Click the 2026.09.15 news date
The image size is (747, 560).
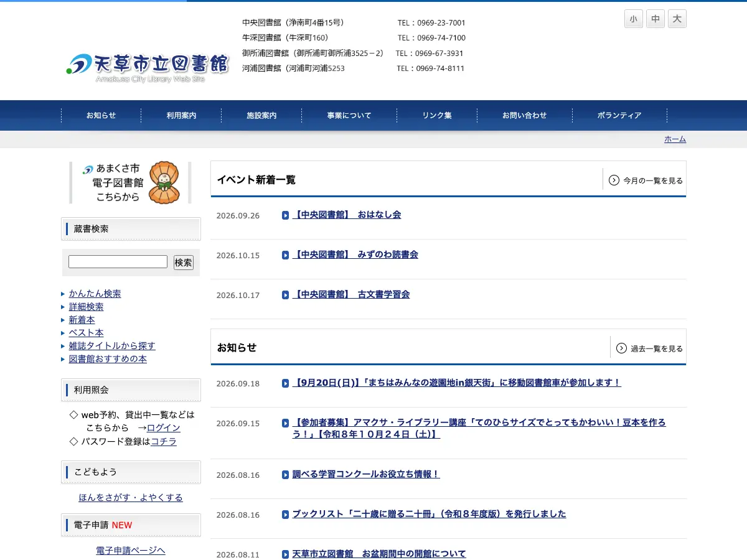238,424
